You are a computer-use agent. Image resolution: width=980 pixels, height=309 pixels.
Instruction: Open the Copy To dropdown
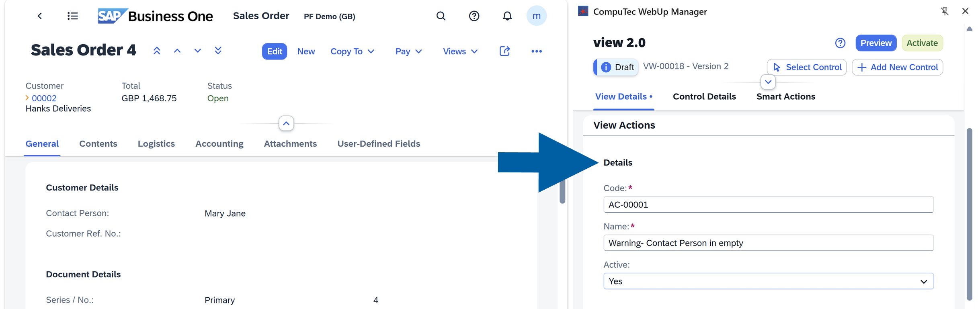coord(352,51)
